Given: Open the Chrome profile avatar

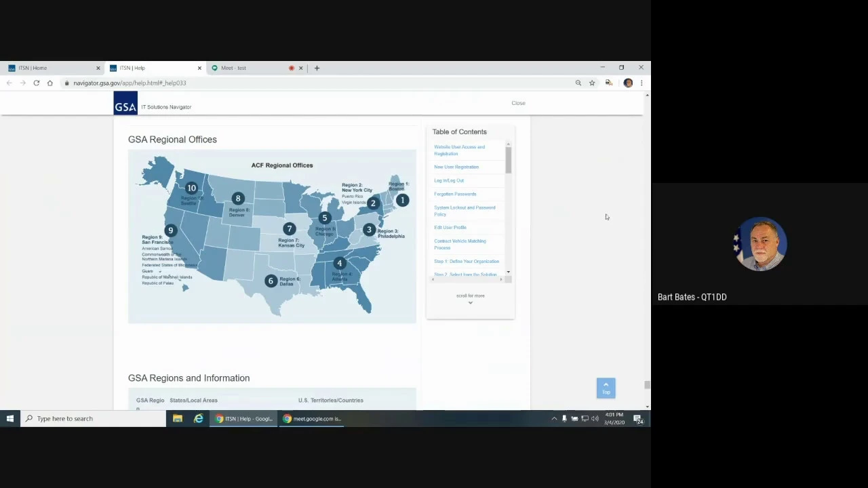Looking at the screenshot, I should tap(628, 83).
